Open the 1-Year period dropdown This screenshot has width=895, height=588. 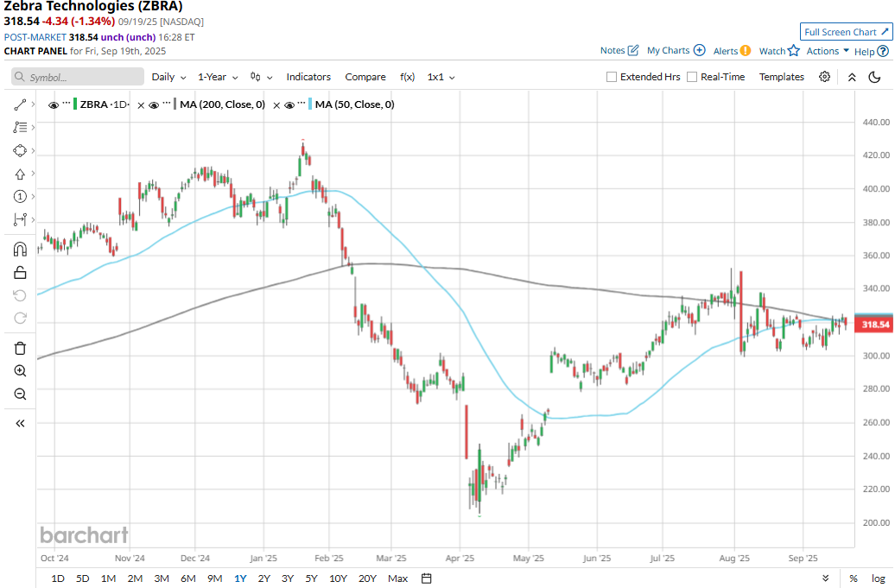pyautogui.click(x=218, y=77)
